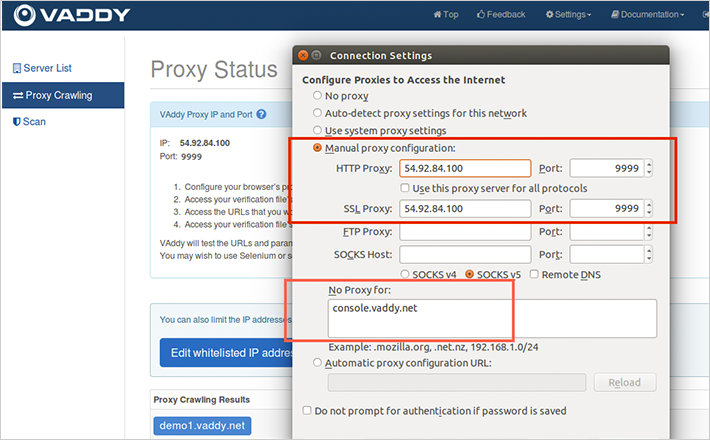This screenshot has height=440, width=710.
Task: Click the grey dialog window button
Action: (317, 55)
